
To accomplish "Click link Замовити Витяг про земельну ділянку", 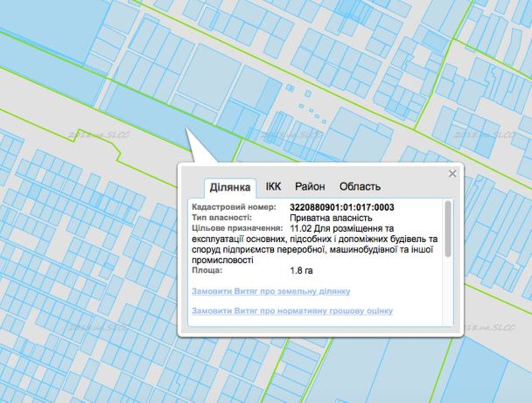I will tap(271, 291).
